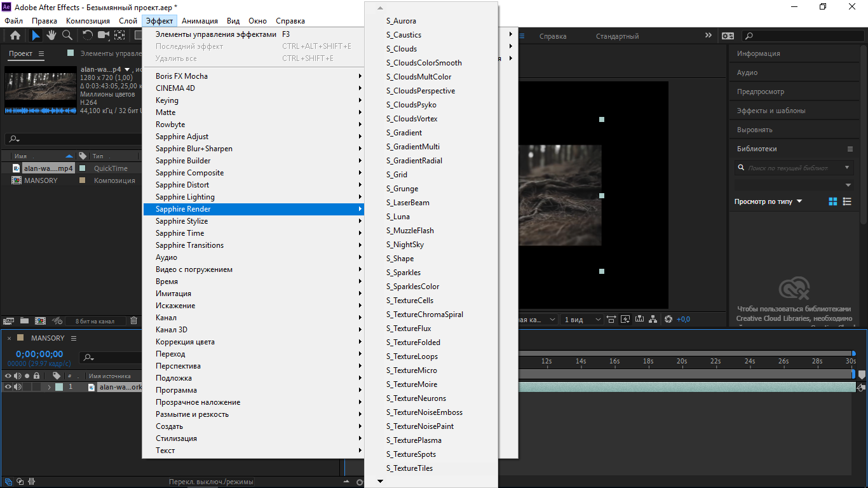Screen dimensions: 868x488
Task: Click the '8 бит на канал' button
Action: (95, 322)
